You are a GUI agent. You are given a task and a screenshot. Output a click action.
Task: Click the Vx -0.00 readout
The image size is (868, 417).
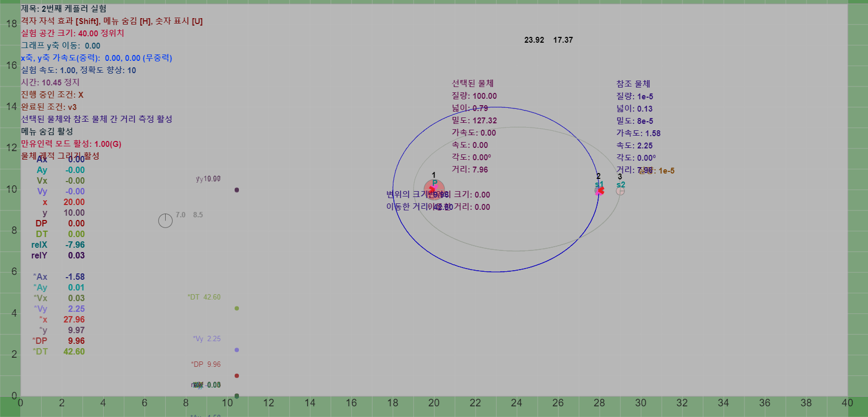pos(60,180)
